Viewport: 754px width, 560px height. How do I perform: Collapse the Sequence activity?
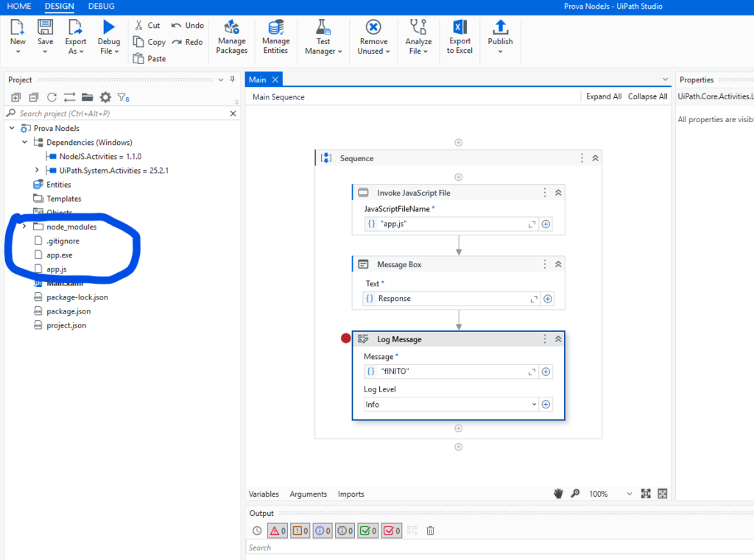coord(595,158)
